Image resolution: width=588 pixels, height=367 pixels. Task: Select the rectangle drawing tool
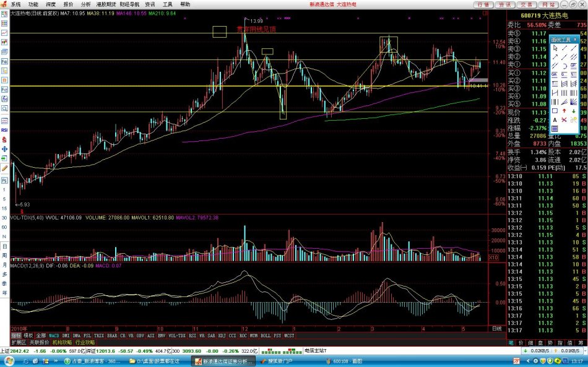(555, 110)
